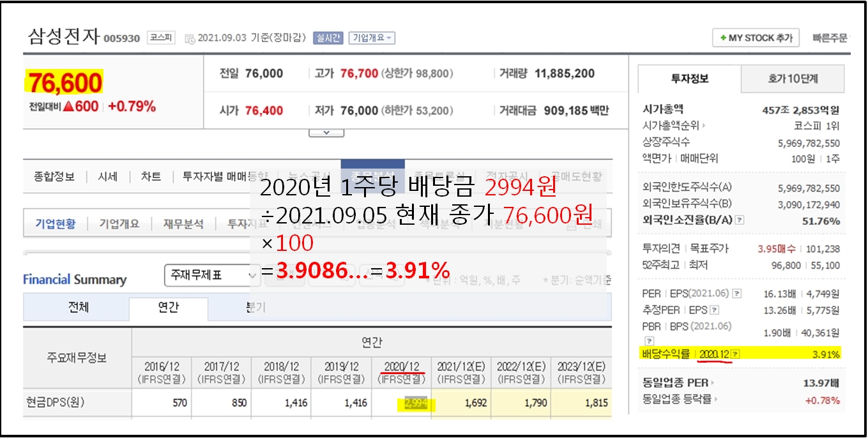The image size is (868, 438).
Task: Click the 고가 76,700 value
Action: coord(359,74)
